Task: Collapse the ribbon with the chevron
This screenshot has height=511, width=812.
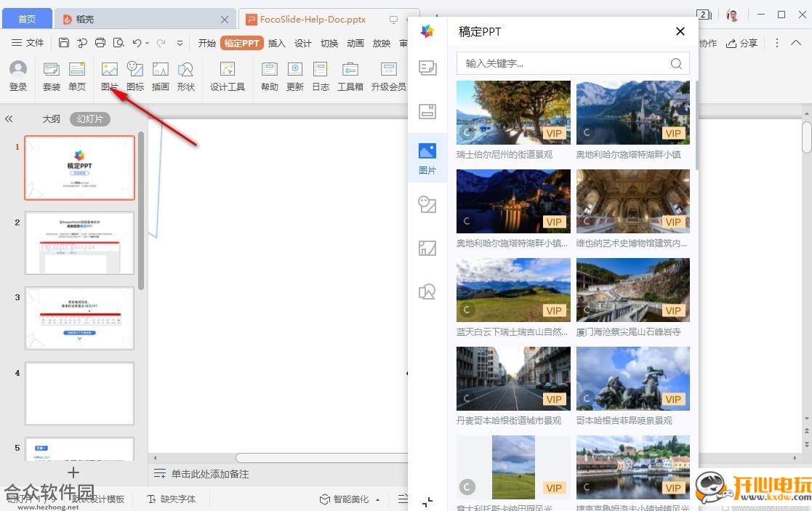Action: point(796,43)
